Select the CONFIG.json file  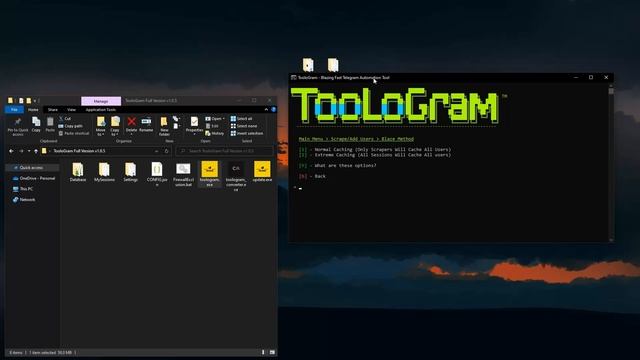point(157,174)
